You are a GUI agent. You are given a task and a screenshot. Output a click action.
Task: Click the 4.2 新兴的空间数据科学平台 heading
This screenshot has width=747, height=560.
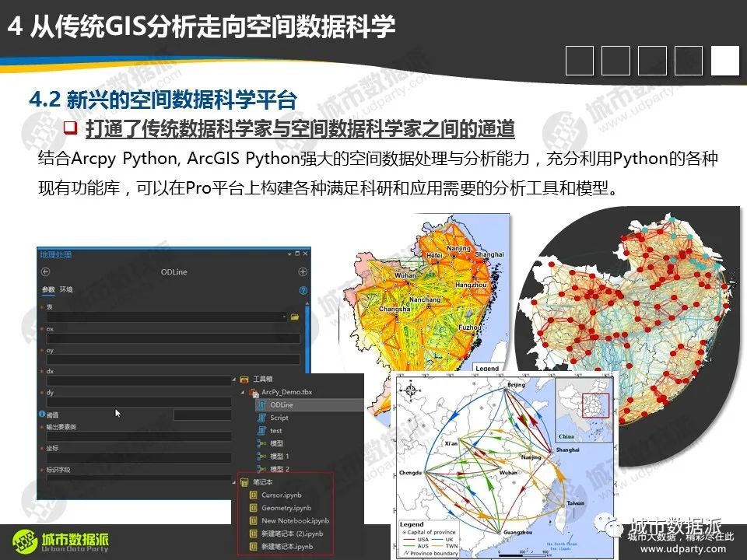pyautogui.click(x=163, y=100)
